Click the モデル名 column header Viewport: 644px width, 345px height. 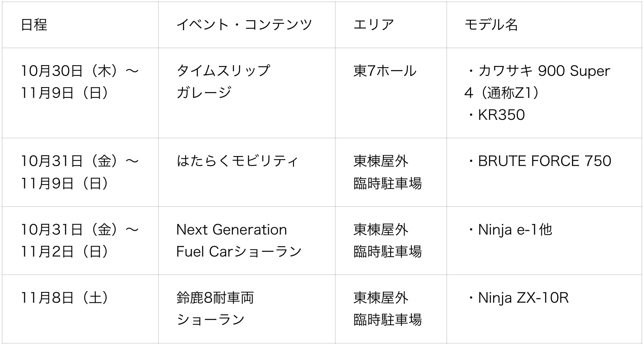[x=491, y=25]
